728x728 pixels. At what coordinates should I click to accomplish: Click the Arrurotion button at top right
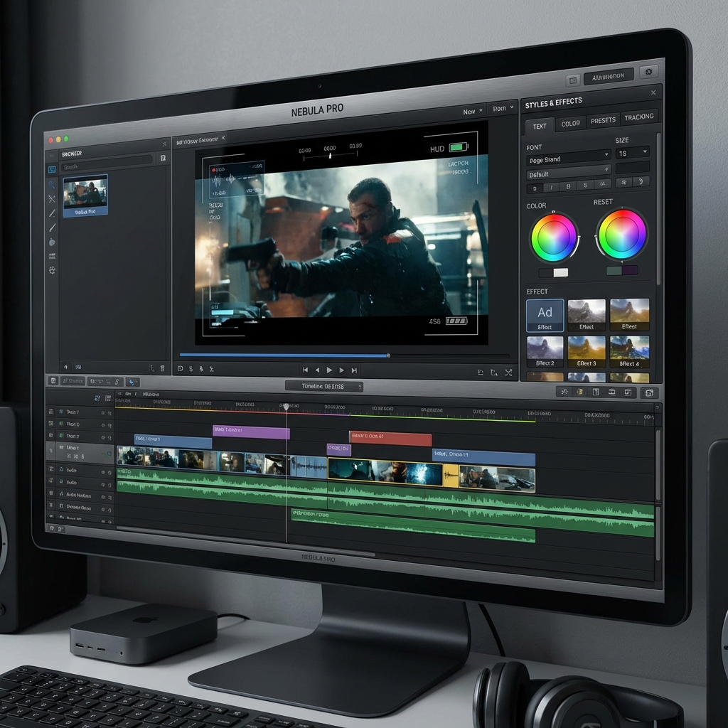click(x=609, y=76)
